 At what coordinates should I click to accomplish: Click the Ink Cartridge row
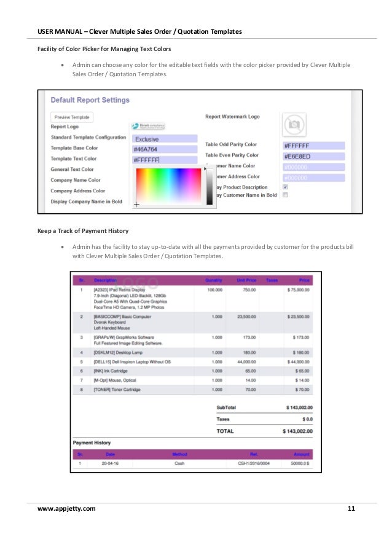click(193, 371)
